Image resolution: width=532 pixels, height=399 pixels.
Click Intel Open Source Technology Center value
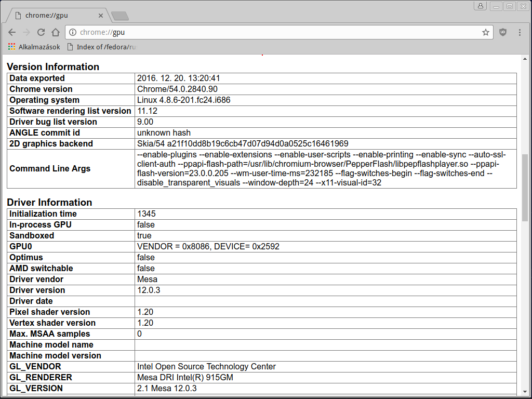point(206,366)
